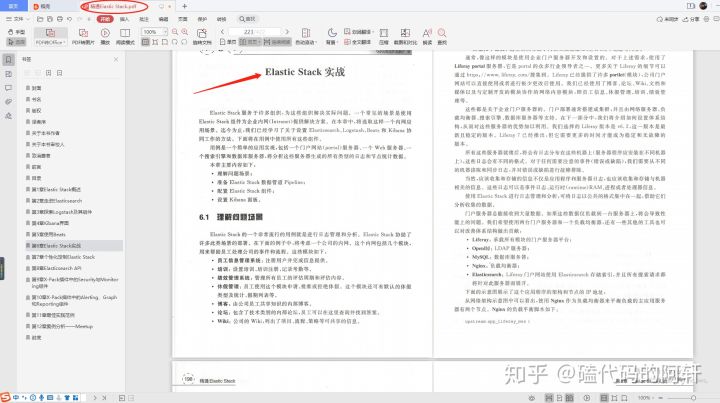Select bookmark 第8章Elasticsearch API

[x=56, y=268]
